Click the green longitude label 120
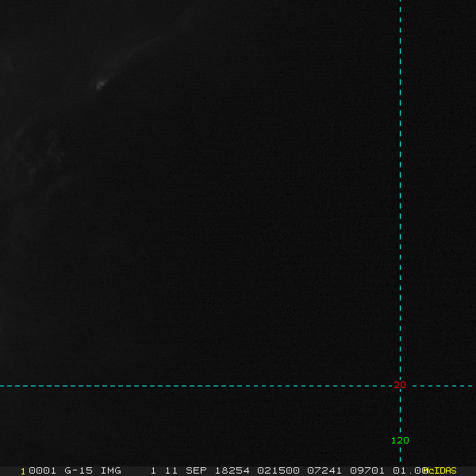The image size is (476, 476). pos(400,440)
